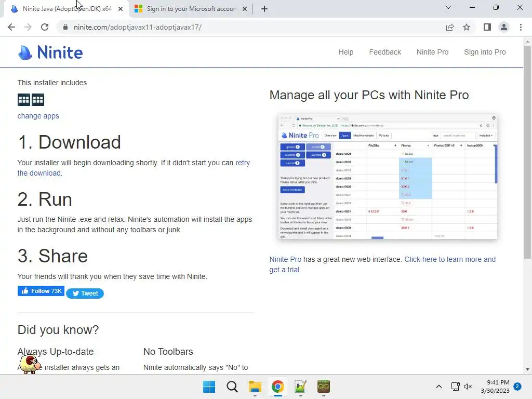Click the browser forward arrow
This screenshot has height=399, width=532.
click(28, 27)
